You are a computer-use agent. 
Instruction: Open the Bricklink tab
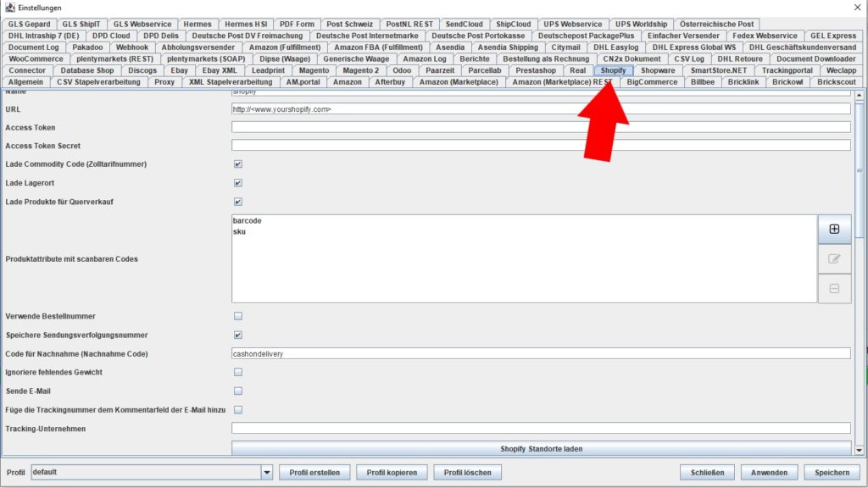point(743,82)
